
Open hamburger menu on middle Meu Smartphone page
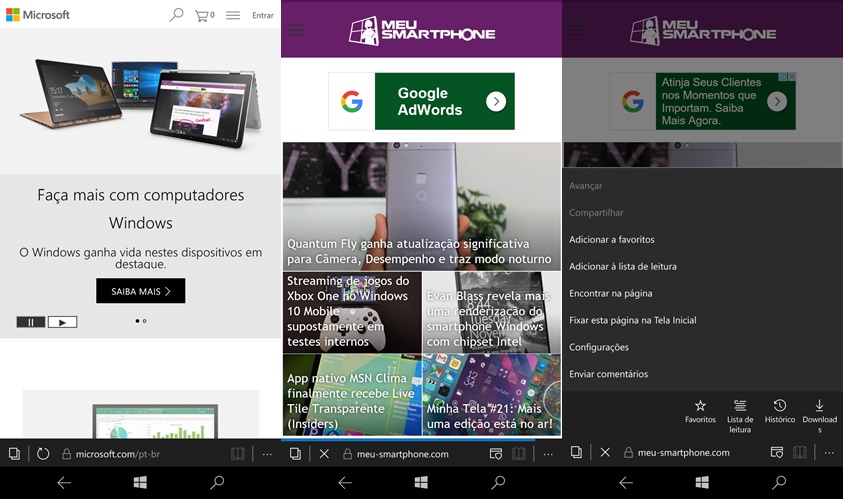click(x=296, y=30)
